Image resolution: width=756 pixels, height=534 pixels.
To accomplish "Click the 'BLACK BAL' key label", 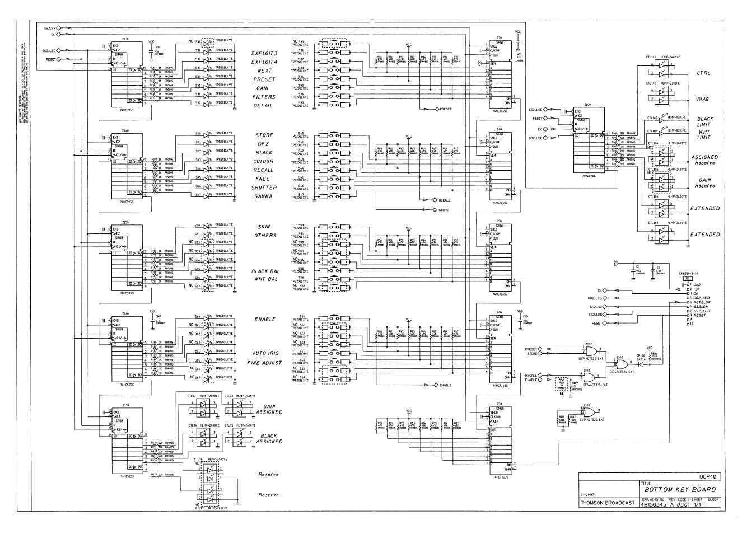I will coord(265,271).
